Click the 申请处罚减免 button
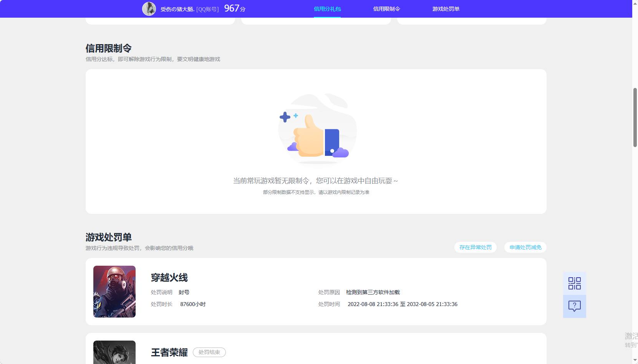Image resolution: width=638 pixels, height=364 pixels. click(x=525, y=247)
